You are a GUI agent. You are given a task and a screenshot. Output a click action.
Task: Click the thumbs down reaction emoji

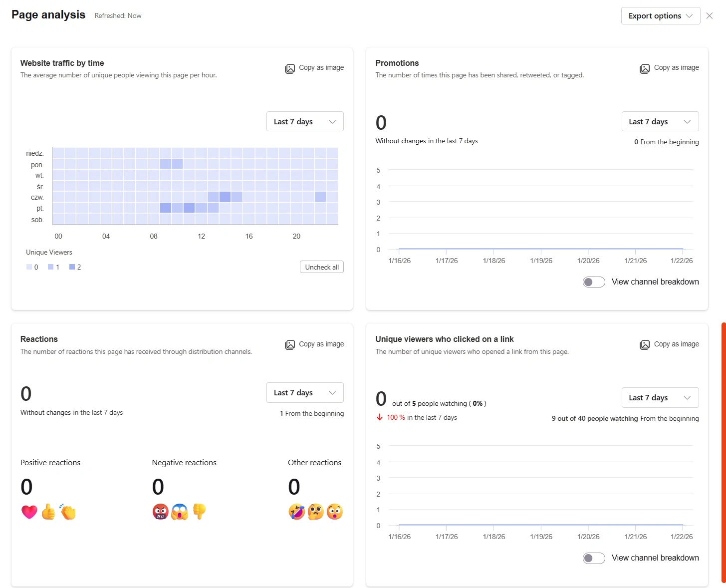pyautogui.click(x=199, y=512)
